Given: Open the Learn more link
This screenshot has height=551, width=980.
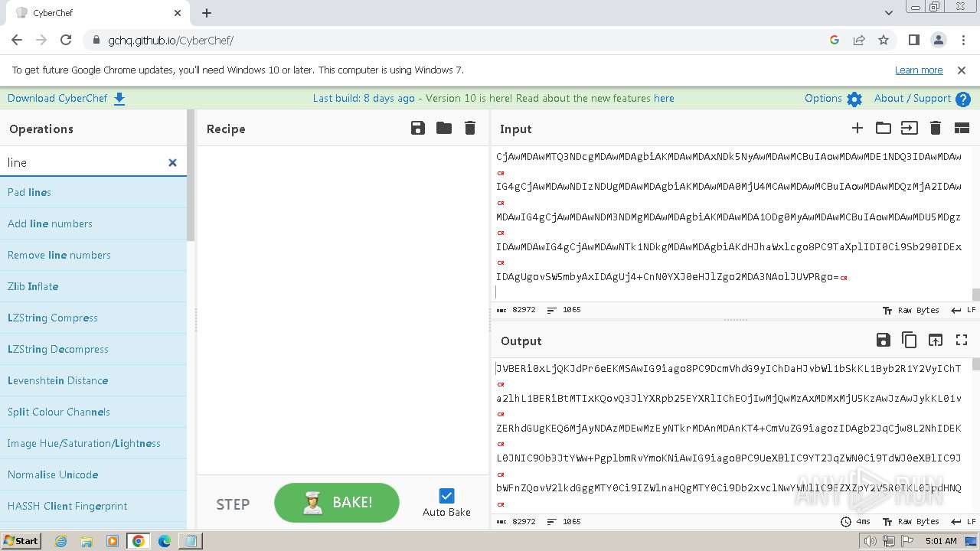Looking at the screenshot, I should pyautogui.click(x=919, y=70).
